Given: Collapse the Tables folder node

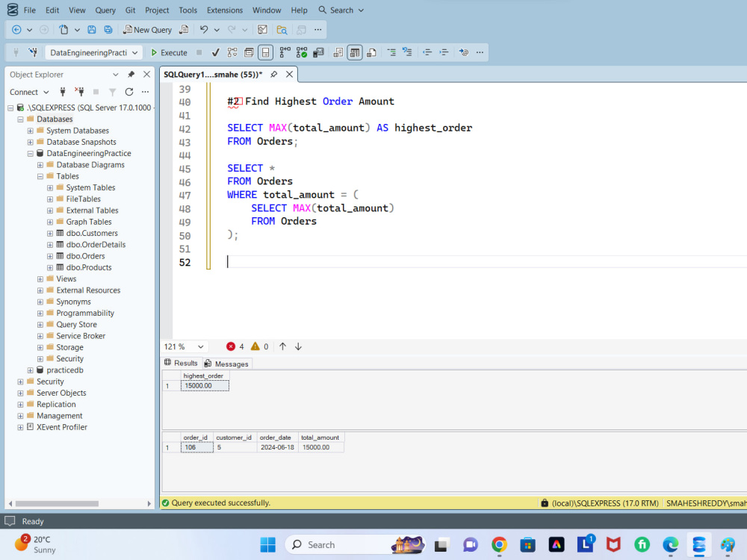Looking at the screenshot, I should coord(40,176).
